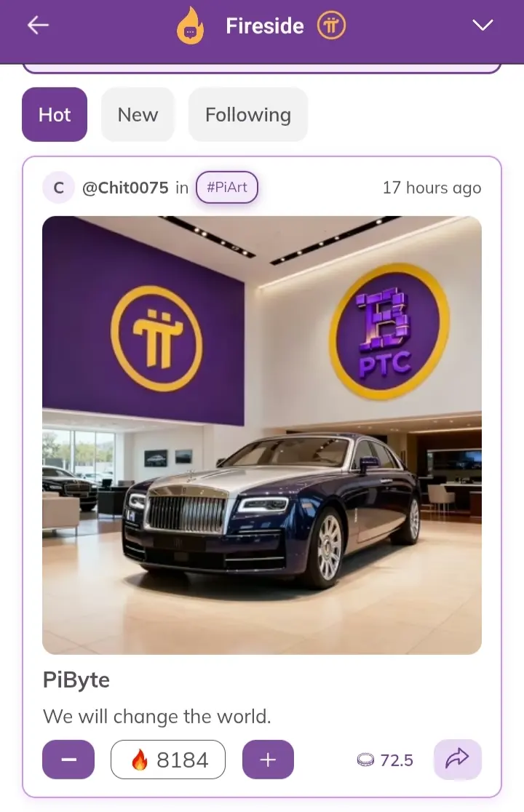Switch to the New feed tab
The height and width of the screenshot is (812, 524).
click(138, 114)
